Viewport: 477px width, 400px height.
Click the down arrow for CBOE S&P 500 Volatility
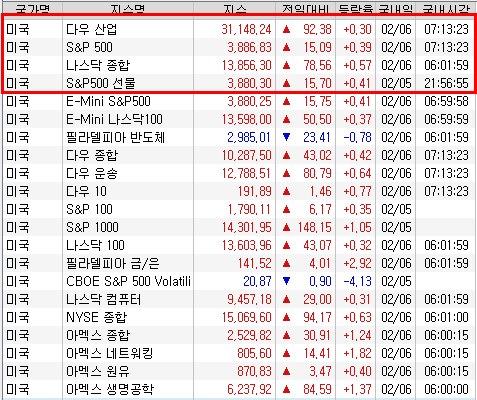tap(286, 281)
